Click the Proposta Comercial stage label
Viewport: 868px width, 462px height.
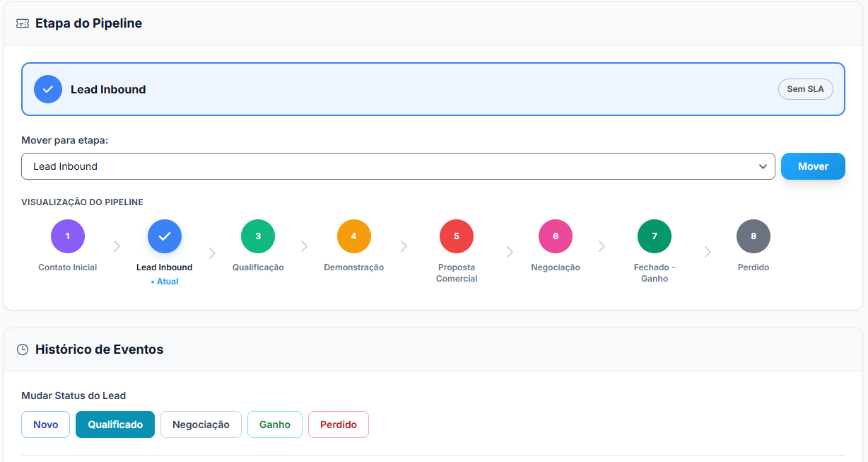[x=457, y=273]
